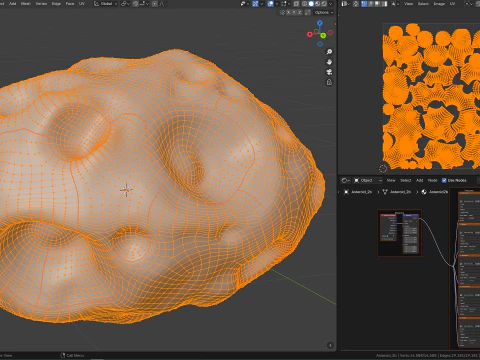Open the Mesh menu in 3D viewport
The image size is (480, 360).
[26, 4]
